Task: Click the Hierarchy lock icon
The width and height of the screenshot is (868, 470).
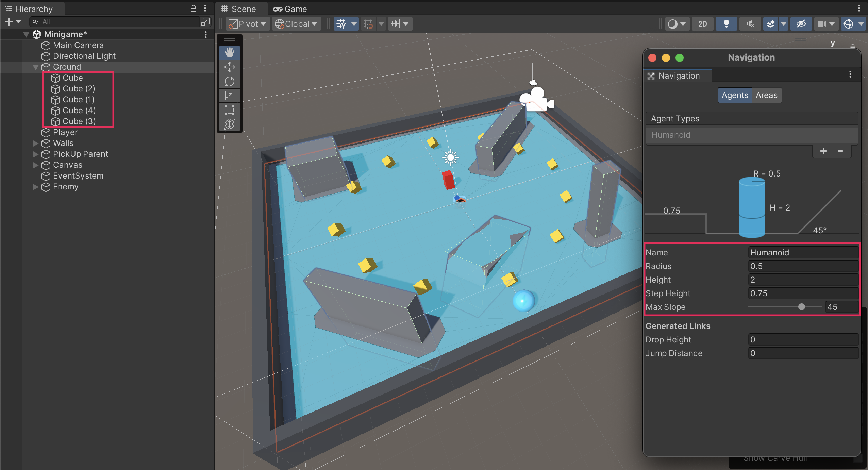Action: pyautogui.click(x=194, y=9)
